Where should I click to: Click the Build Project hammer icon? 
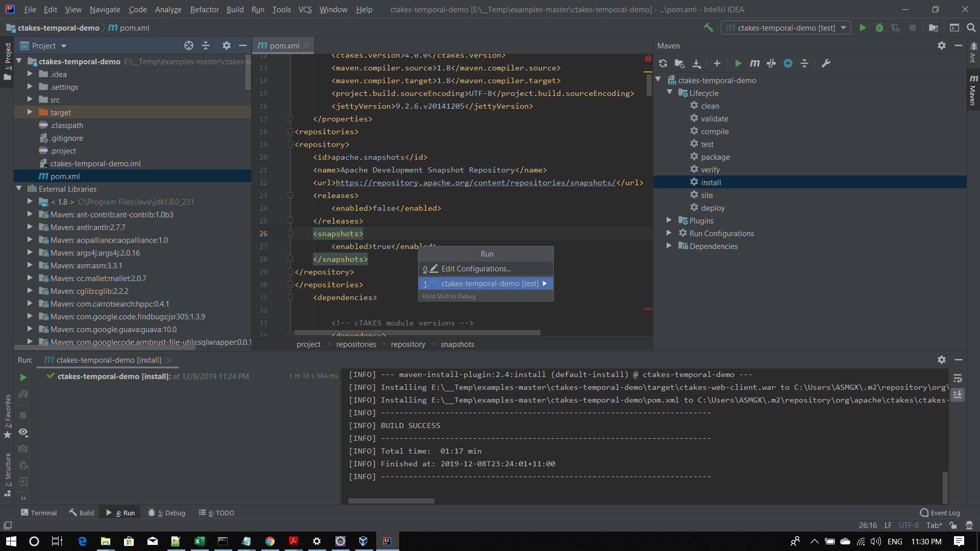click(x=708, y=28)
